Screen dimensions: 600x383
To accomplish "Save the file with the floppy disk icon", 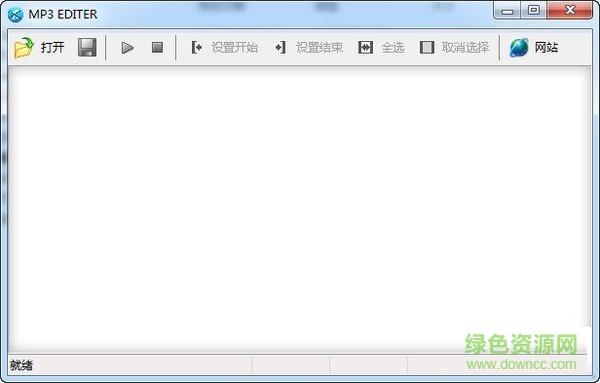I will [x=87, y=47].
